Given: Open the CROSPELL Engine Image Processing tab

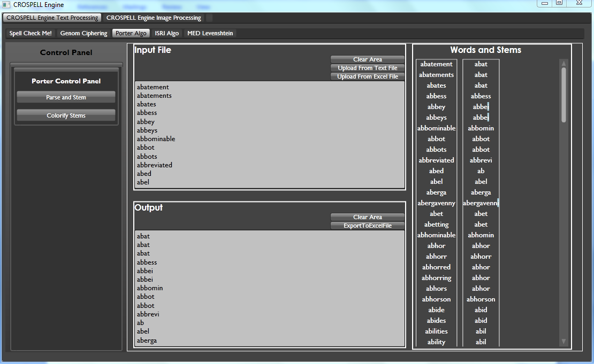Looking at the screenshot, I should tap(154, 18).
